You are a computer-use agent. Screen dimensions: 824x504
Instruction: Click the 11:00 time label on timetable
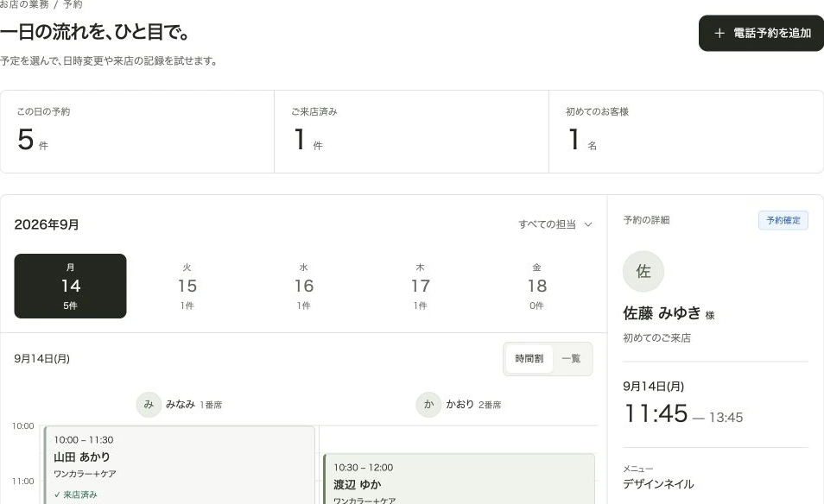tap(23, 481)
